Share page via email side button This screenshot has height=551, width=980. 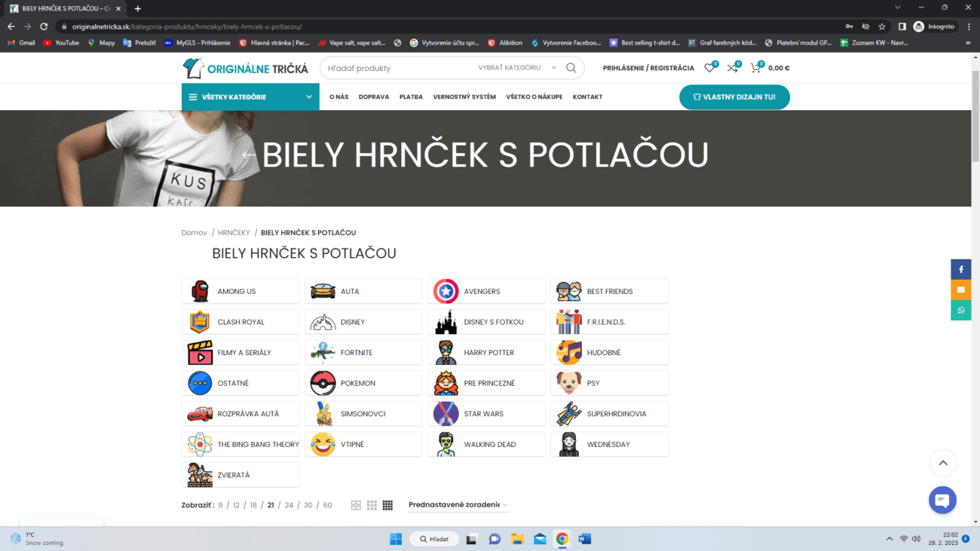[x=961, y=289]
